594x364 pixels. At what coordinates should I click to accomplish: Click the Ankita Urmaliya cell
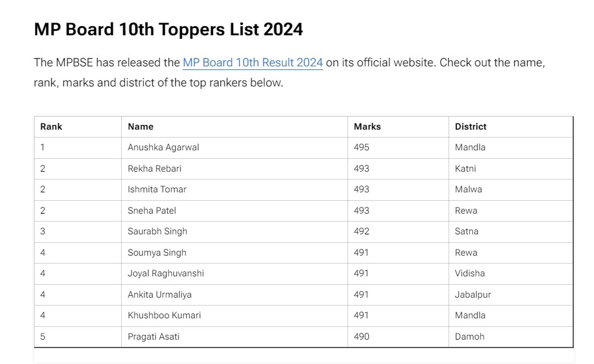click(x=234, y=295)
